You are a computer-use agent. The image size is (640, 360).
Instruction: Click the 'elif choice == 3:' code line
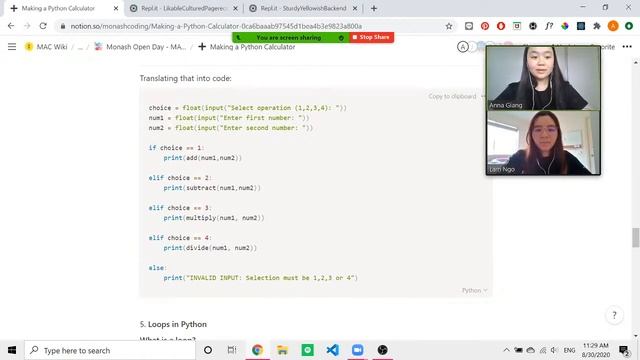coord(180,208)
